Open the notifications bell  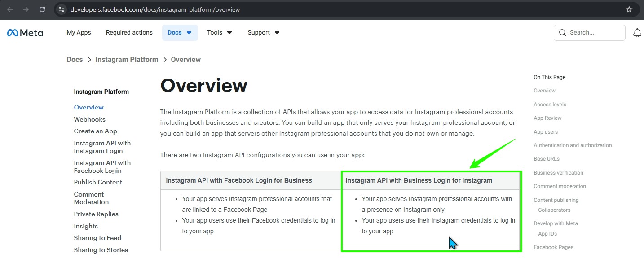click(637, 33)
